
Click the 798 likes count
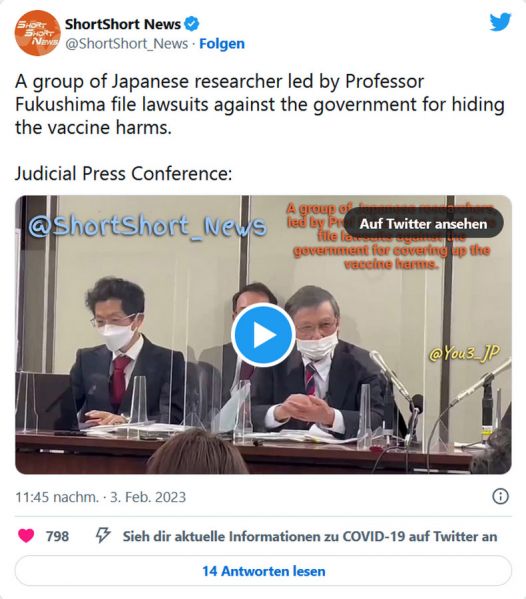pos(57,536)
